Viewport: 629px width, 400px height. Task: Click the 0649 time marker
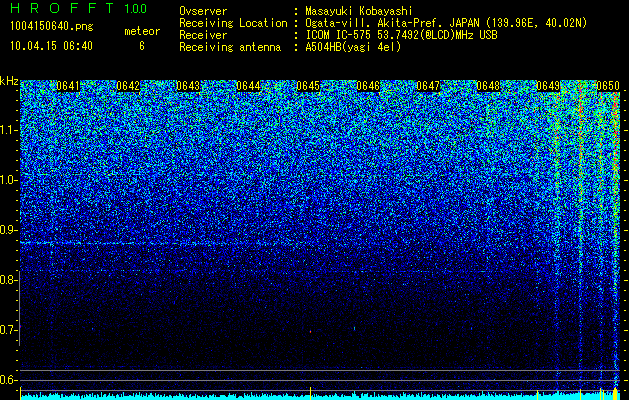point(548,86)
